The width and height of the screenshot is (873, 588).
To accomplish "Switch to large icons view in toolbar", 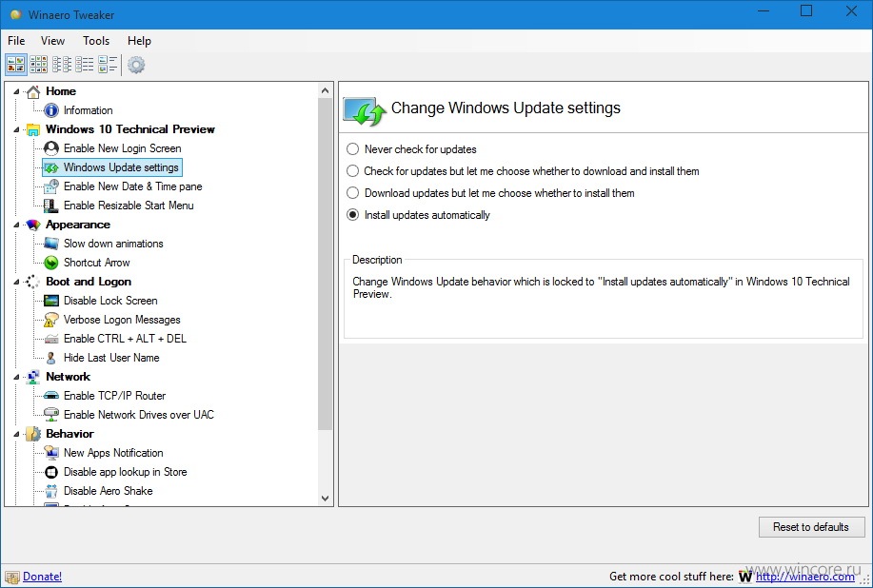I will tap(15, 65).
